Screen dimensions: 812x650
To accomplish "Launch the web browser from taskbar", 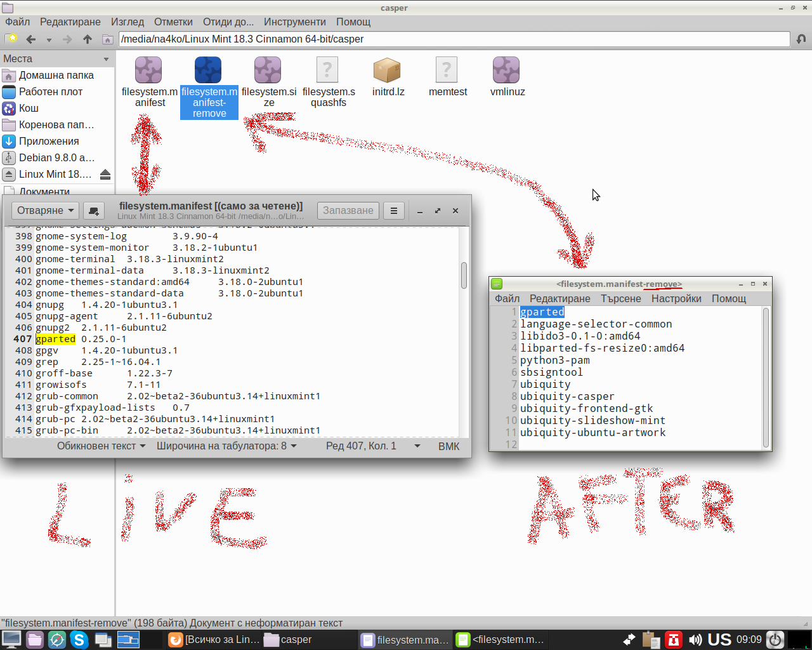I will [57, 639].
